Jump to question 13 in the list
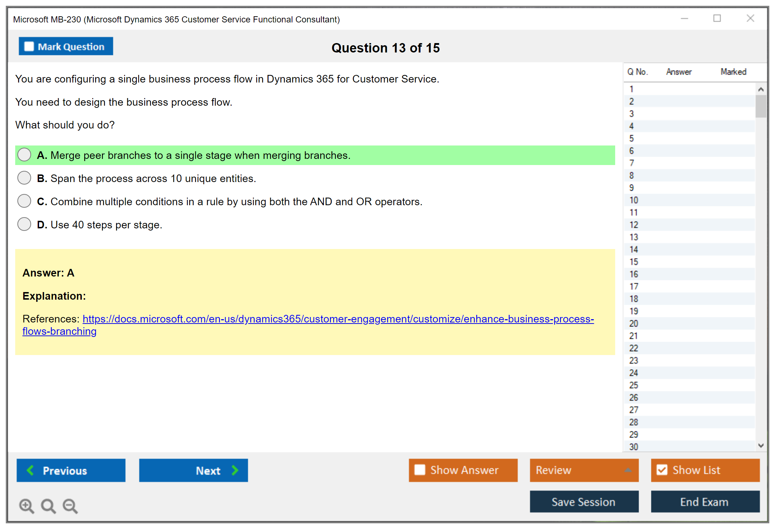 [634, 237]
